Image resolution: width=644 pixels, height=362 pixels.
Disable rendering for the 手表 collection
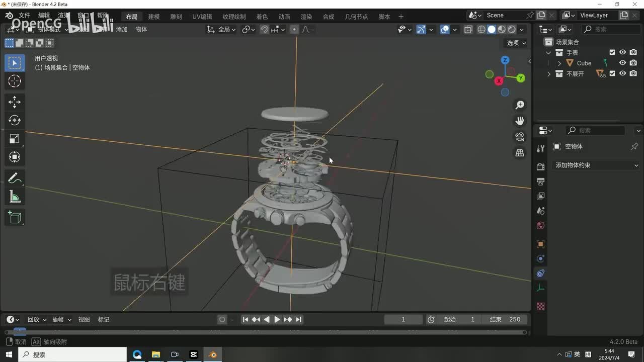(x=633, y=52)
